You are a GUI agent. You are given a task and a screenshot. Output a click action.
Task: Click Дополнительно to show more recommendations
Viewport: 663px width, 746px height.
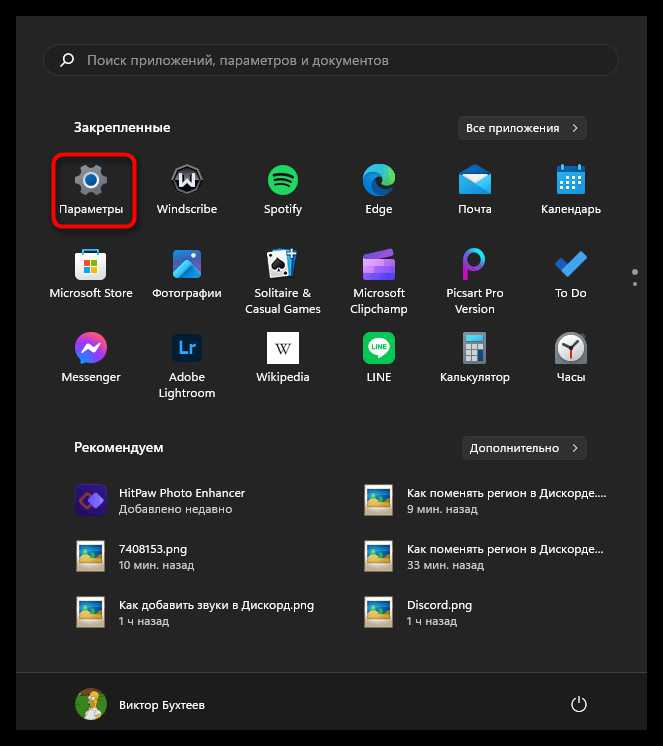pos(524,448)
